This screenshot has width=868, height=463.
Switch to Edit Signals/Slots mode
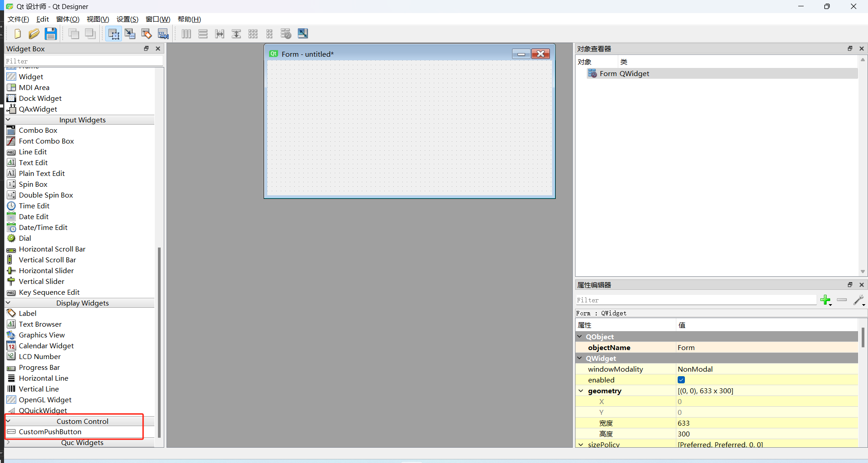(x=130, y=34)
